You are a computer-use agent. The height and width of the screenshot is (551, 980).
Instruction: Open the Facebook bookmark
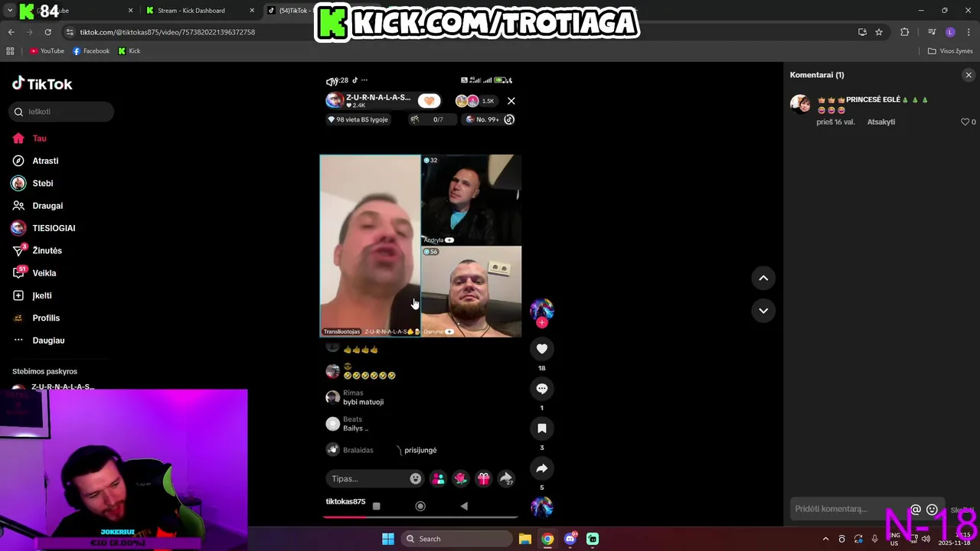point(91,51)
